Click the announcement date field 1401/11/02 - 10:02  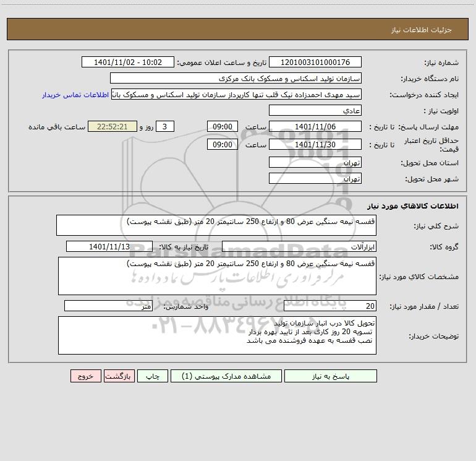click(x=128, y=62)
